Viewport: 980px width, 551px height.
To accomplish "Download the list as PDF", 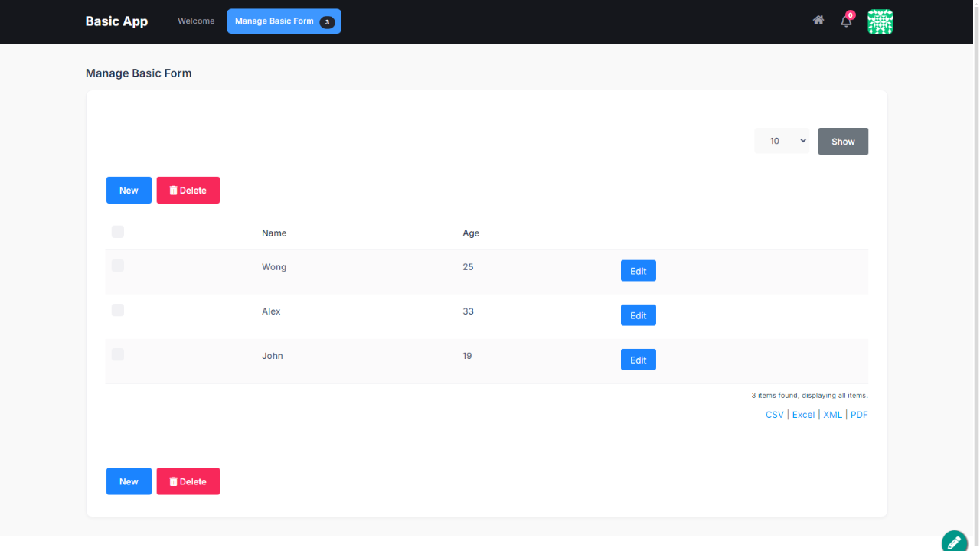I will pos(859,415).
